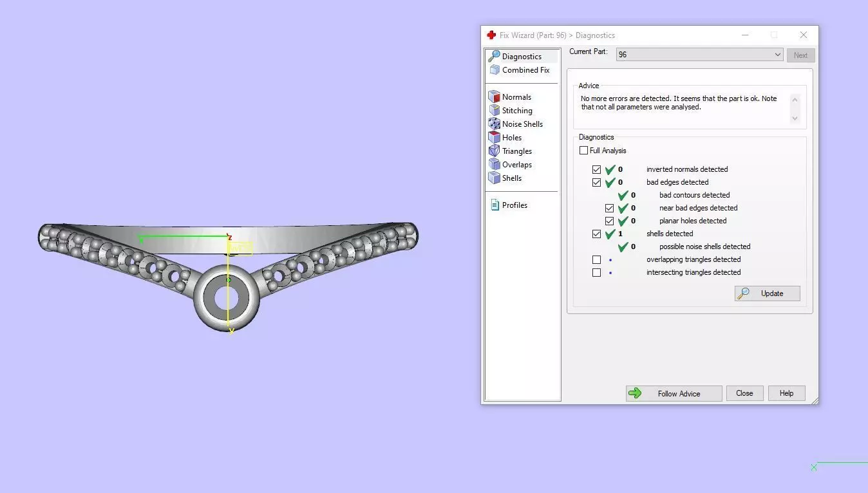Go to the Stitching fix page label
This screenshot has width=868, height=493.
tap(517, 111)
